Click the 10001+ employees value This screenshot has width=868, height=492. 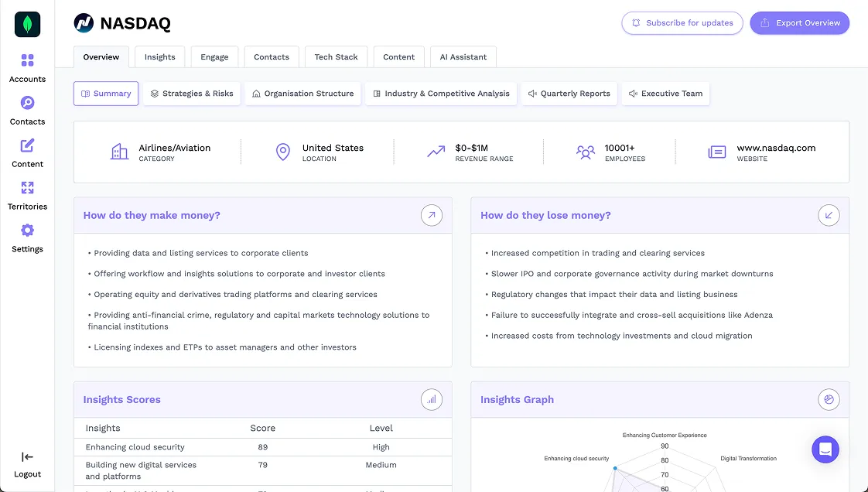[x=620, y=148]
